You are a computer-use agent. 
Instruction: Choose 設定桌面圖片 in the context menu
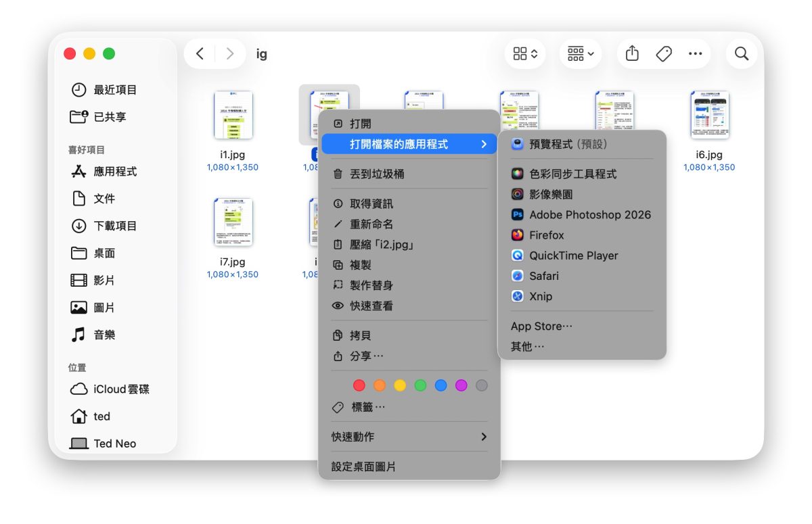[409, 467]
